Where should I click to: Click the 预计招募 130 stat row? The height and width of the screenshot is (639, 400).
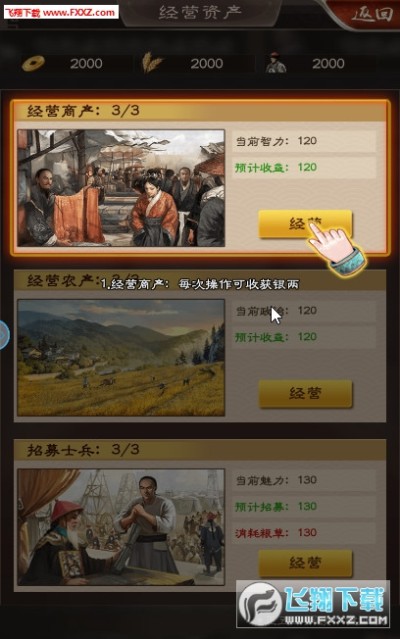point(304,507)
